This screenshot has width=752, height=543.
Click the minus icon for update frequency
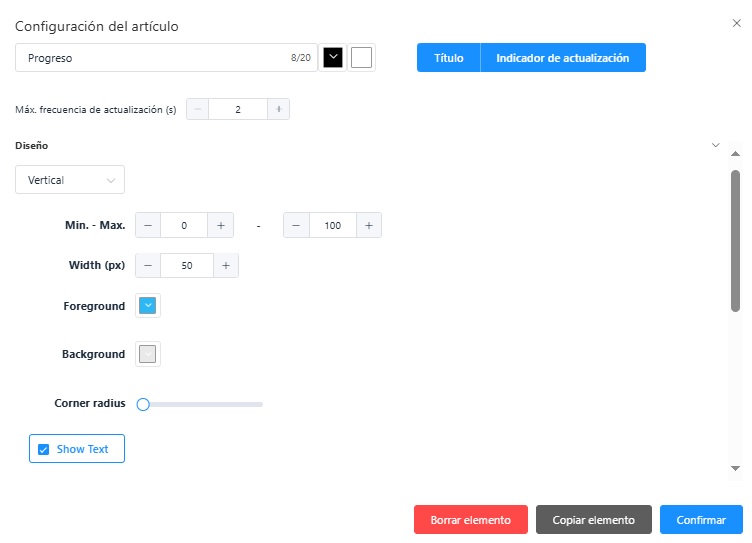(x=198, y=109)
